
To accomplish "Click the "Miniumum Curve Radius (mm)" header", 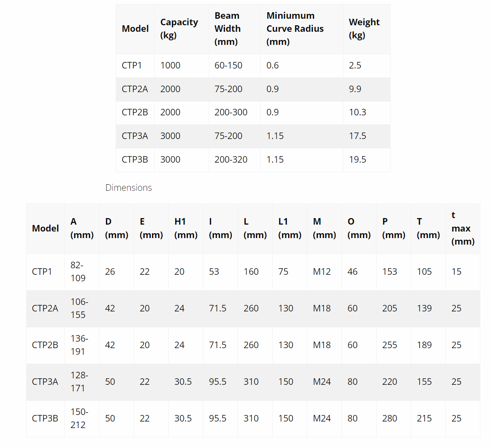I will pyautogui.click(x=295, y=29).
